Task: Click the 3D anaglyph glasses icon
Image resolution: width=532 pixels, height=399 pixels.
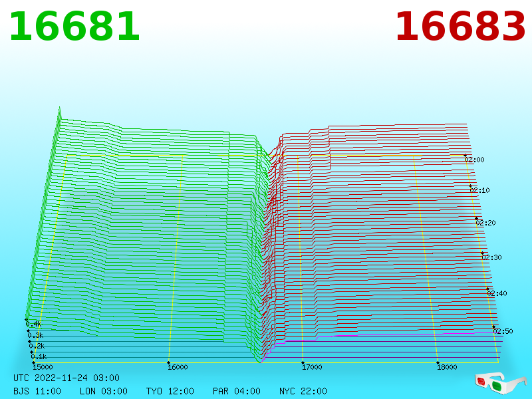Action: [x=501, y=384]
